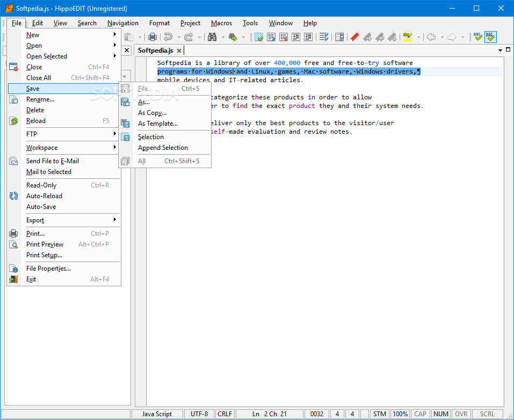514x420 pixels.
Task: Click the 100% zoom status bar field
Action: click(400, 414)
